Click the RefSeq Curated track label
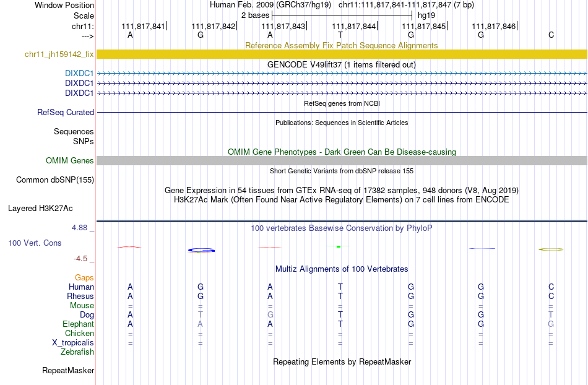This screenshot has height=385, width=588. click(x=66, y=113)
